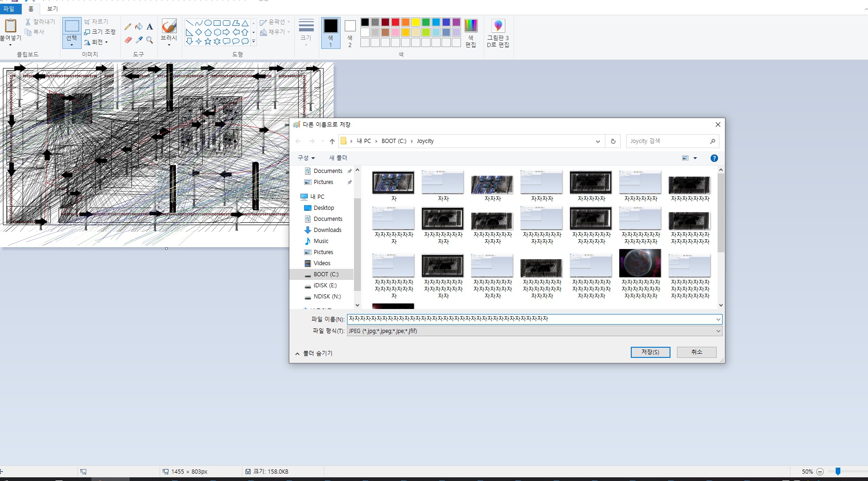Open the Select (선택) dropdown
Viewport: 868px width, 481px height.
pos(72,42)
